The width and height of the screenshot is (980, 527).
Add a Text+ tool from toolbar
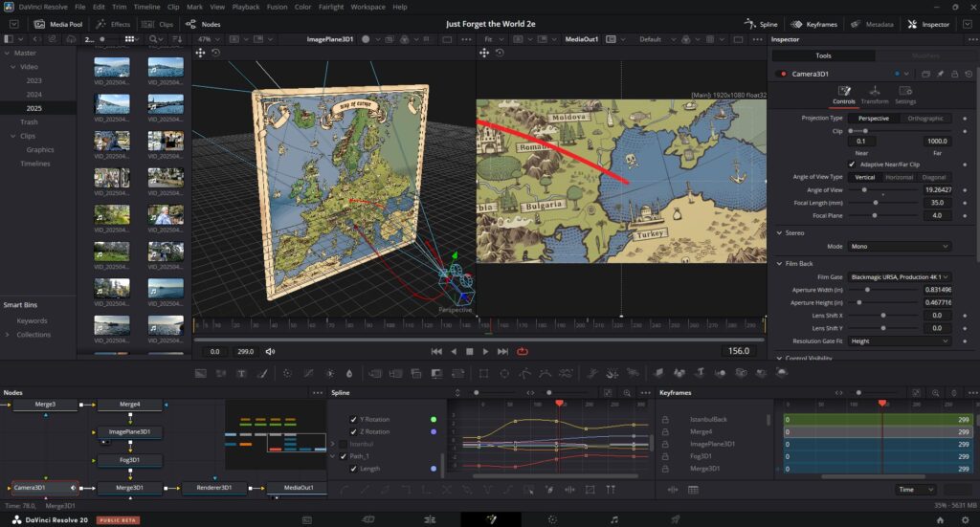point(241,373)
